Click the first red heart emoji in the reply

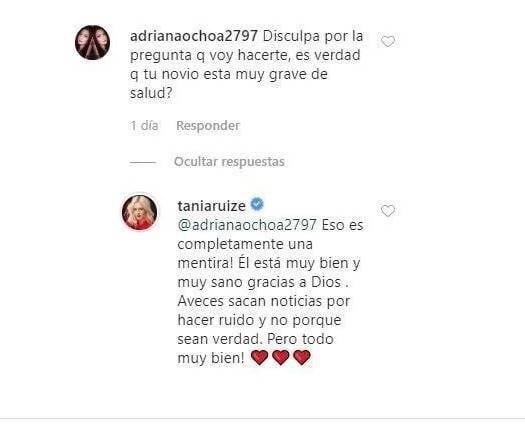click(x=259, y=357)
